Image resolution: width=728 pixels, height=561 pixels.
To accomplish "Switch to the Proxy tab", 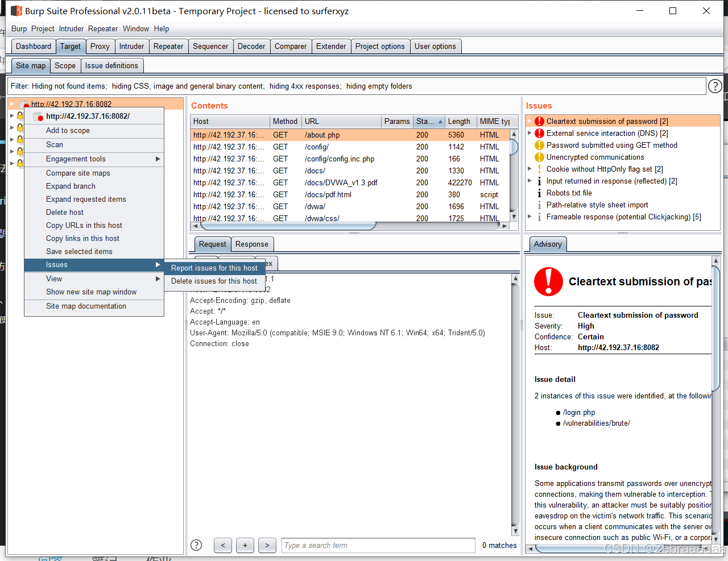I will pos(100,46).
